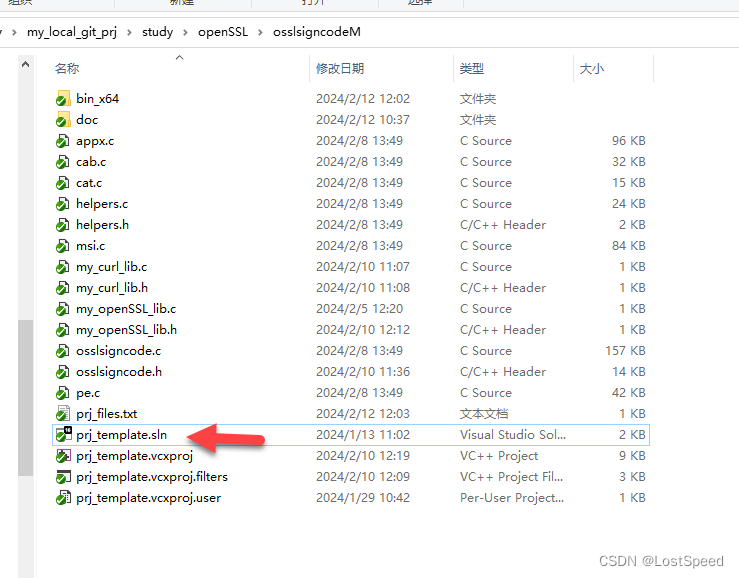Select the doc folder icon
This screenshot has width=739, height=578.
[x=63, y=120]
